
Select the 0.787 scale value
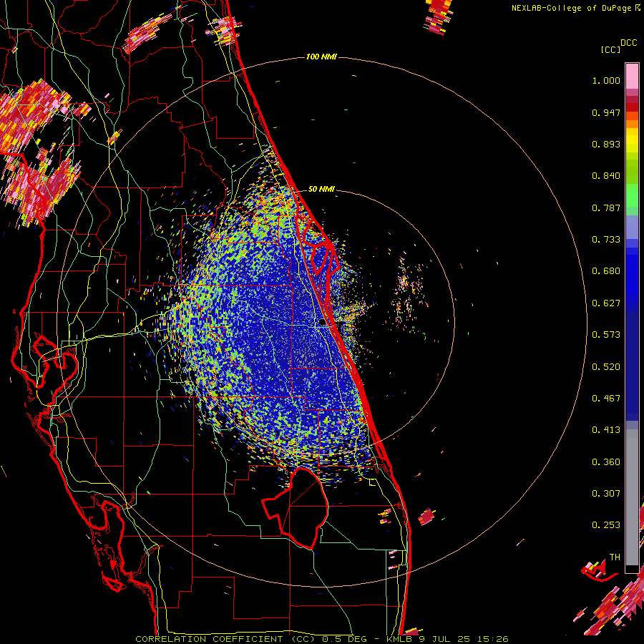coord(606,208)
